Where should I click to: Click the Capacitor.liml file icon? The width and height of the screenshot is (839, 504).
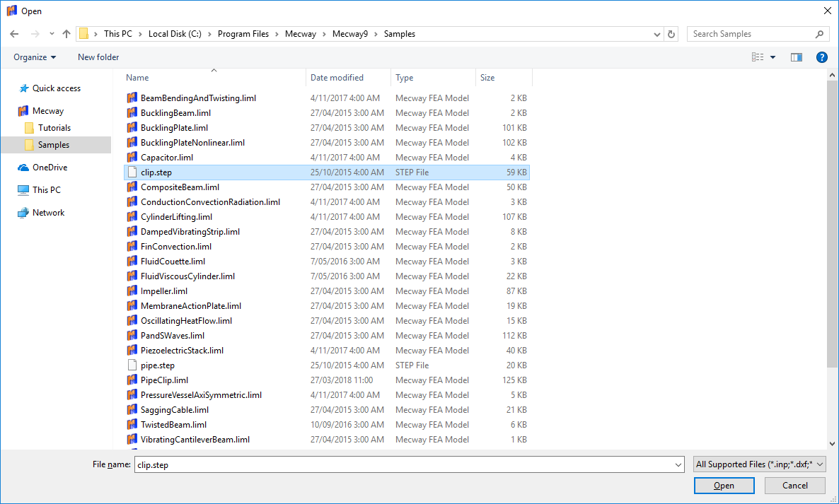pyautogui.click(x=132, y=157)
